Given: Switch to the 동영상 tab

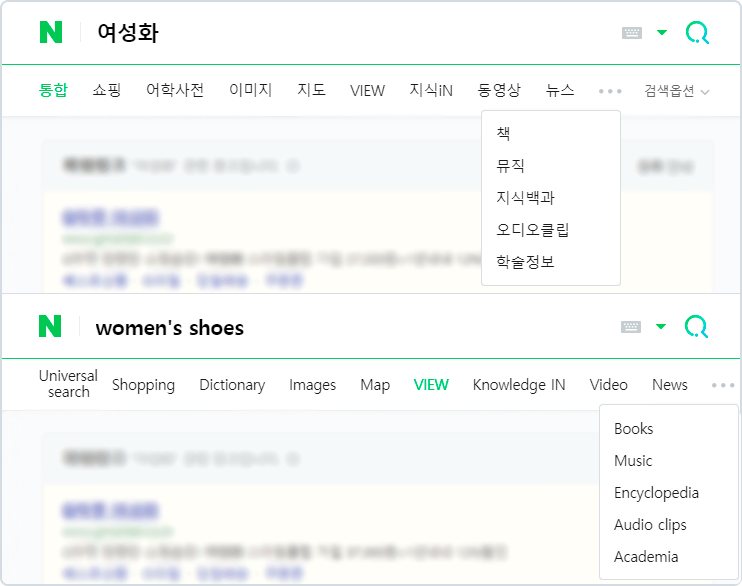Looking at the screenshot, I should pos(499,90).
